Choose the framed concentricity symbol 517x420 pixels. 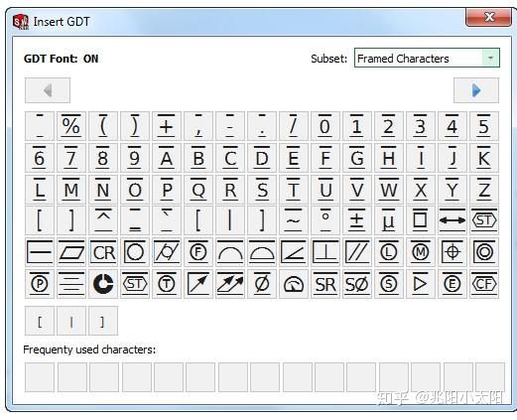(x=484, y=252)
